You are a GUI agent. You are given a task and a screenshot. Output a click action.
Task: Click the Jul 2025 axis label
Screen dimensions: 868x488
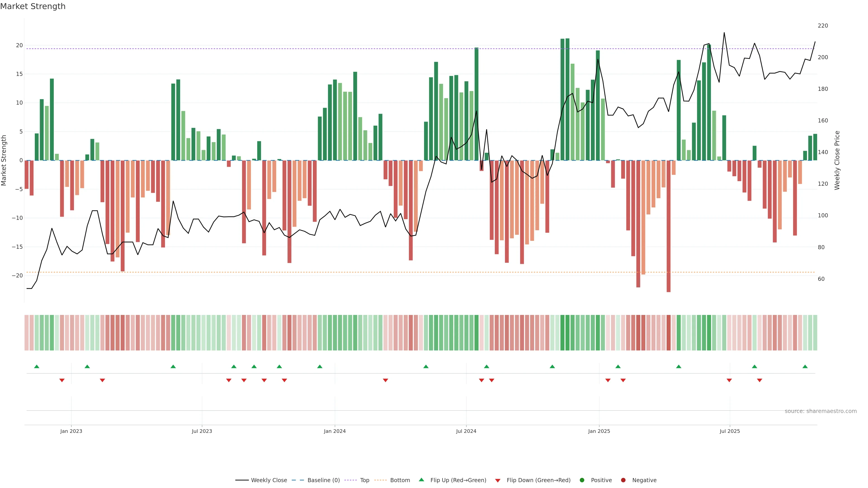729,431
